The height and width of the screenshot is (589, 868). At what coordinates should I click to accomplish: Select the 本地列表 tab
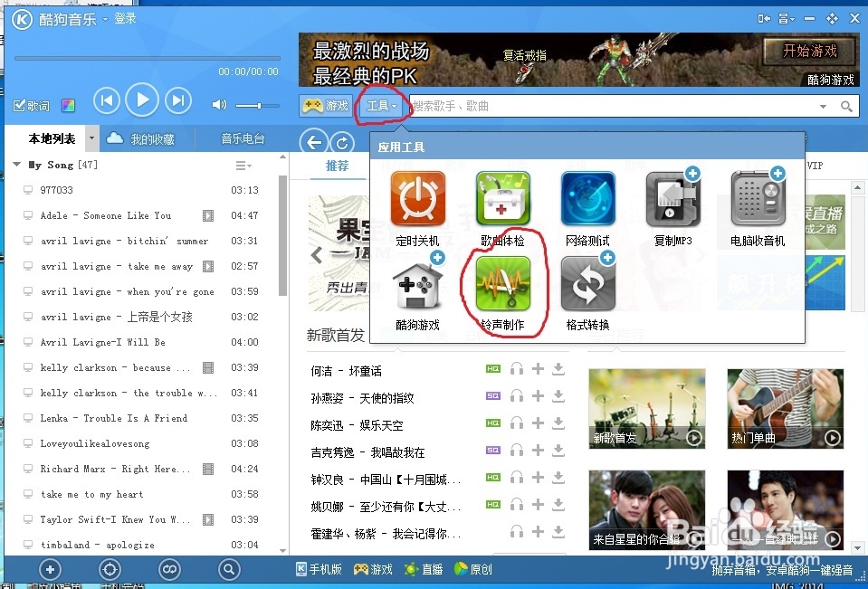(52, 138)
